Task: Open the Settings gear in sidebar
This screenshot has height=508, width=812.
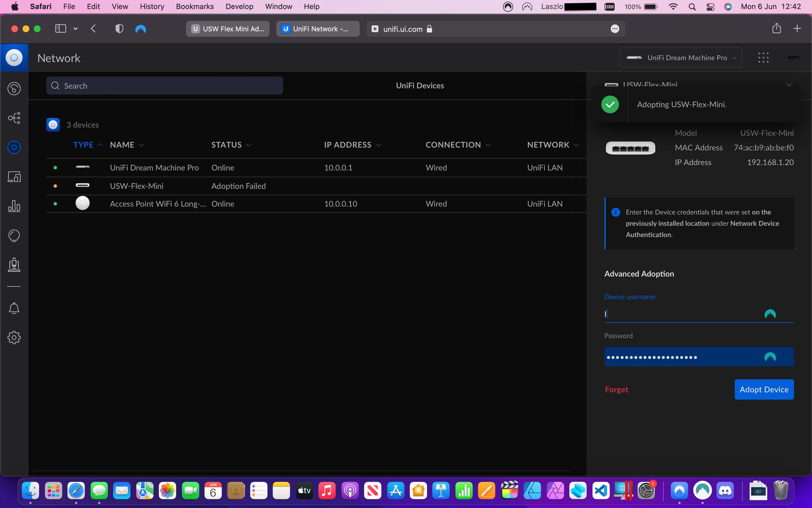Action: tap(14, 338)
